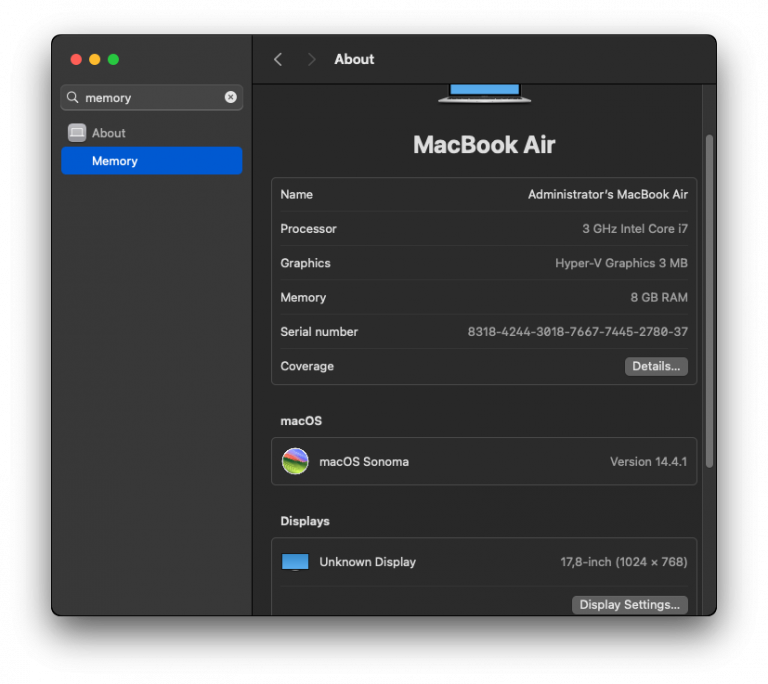Go back using the left chevron
The image size is (768, 684).
coord(278,59)
